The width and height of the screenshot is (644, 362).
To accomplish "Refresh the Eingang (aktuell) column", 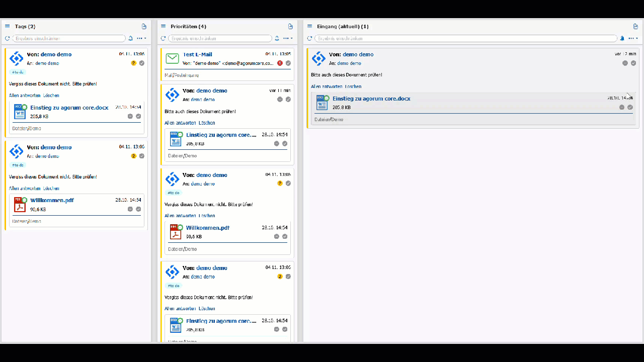I will (309, 38).
